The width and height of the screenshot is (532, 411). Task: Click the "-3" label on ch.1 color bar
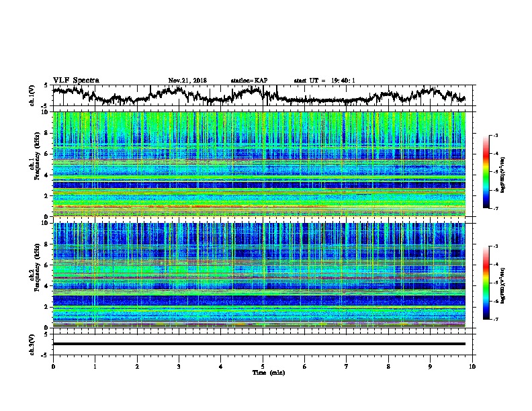[495, 136]
